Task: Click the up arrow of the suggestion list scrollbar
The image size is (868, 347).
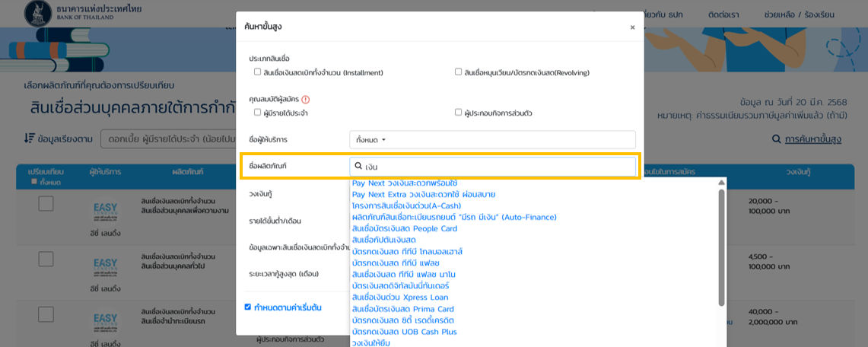Action: coord(721,183)
